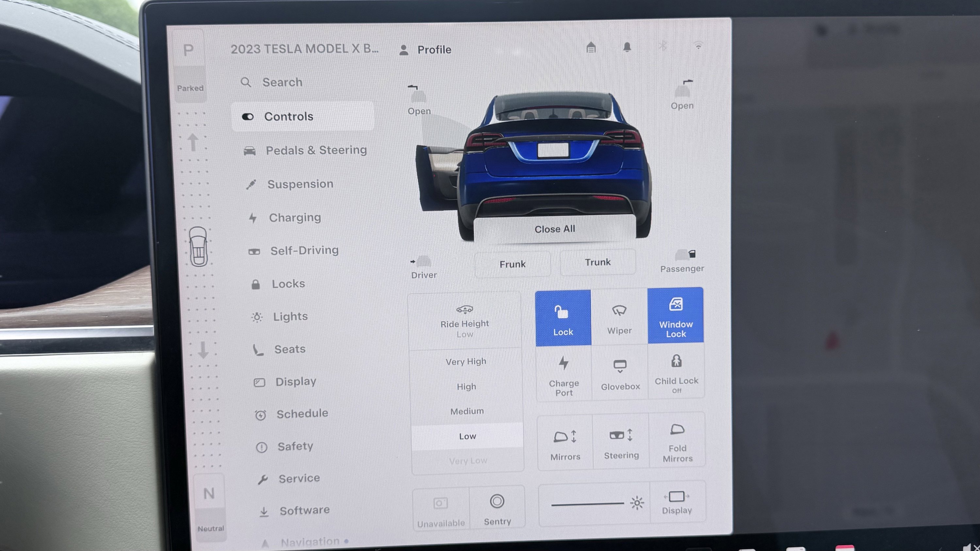The height and width of the screenshot is (551, 980).
Task: Tap the HomeLink garage icon
Action: coord(591,48)
